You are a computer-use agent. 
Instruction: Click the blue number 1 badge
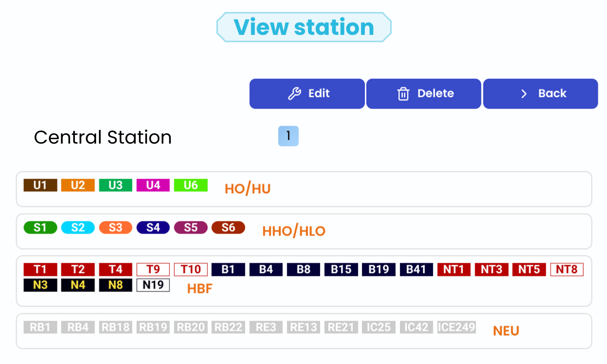(x=288, y=136)
